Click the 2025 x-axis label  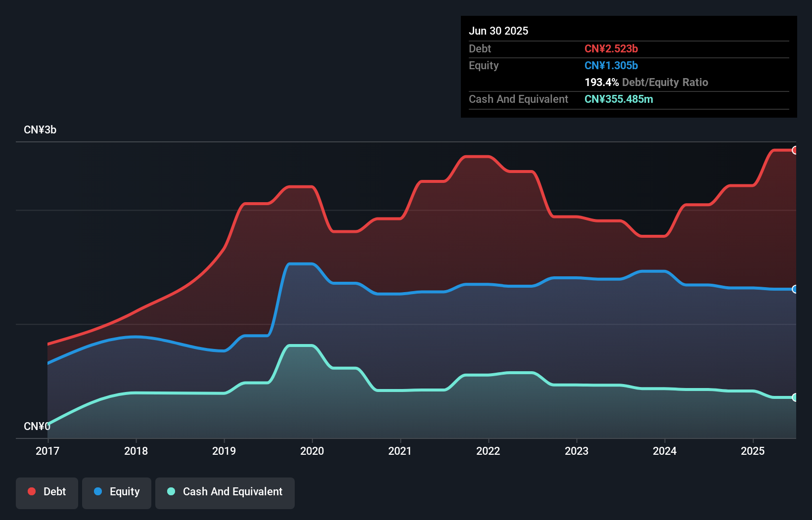753,451
